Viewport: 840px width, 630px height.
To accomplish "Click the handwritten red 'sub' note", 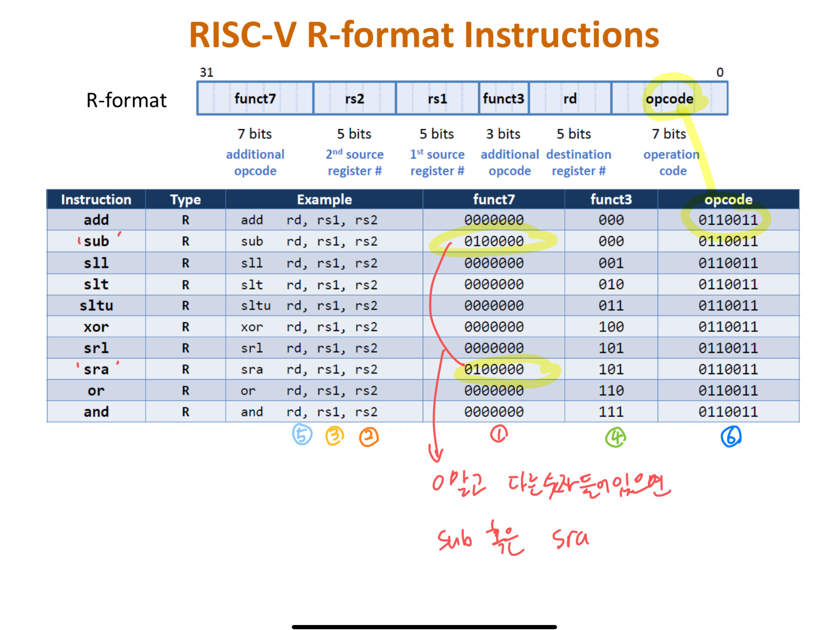I will tap(455, 539).
